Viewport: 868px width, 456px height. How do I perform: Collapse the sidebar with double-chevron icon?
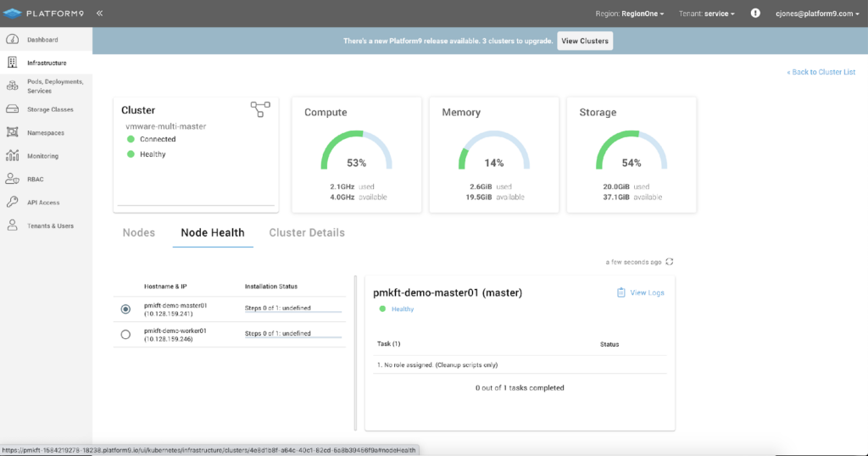pyautogui.click(x=100, y=14)
